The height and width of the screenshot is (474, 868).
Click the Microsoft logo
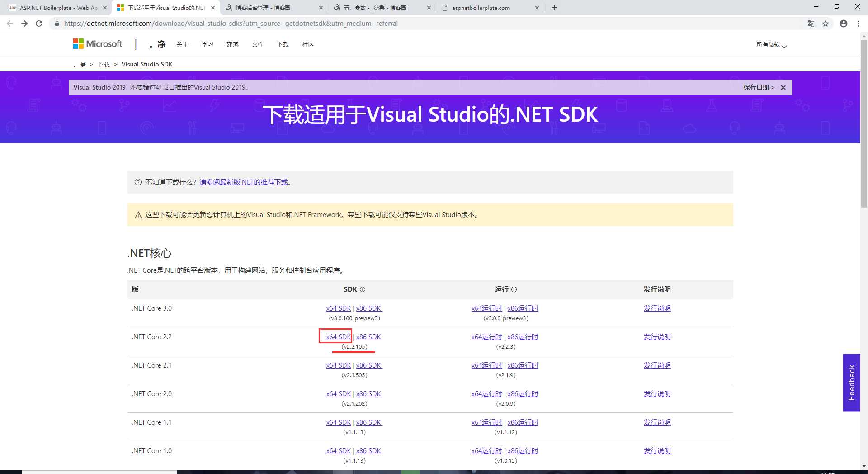point(98,44)
